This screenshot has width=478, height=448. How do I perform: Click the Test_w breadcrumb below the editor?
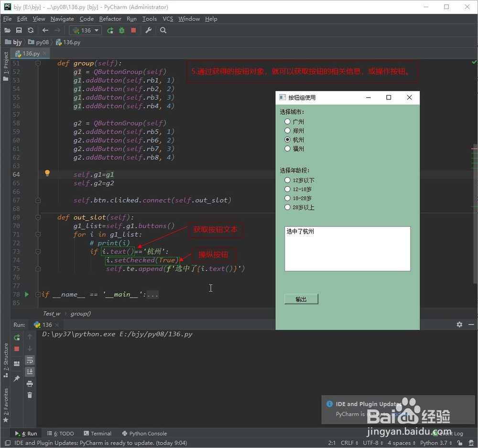(x=52, y=313)
